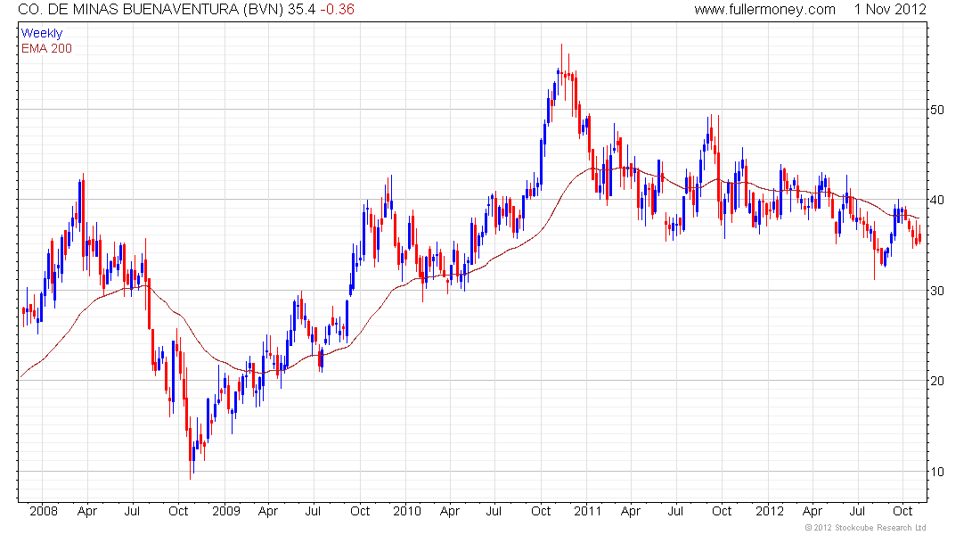Select the blue Weekly legend label
Image resolution: width=980 pixels, height=535 pixels.
[42, 33]
